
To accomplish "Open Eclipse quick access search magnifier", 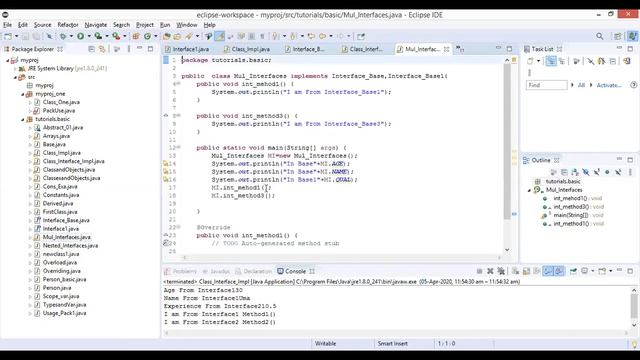I will coord(600,36).
